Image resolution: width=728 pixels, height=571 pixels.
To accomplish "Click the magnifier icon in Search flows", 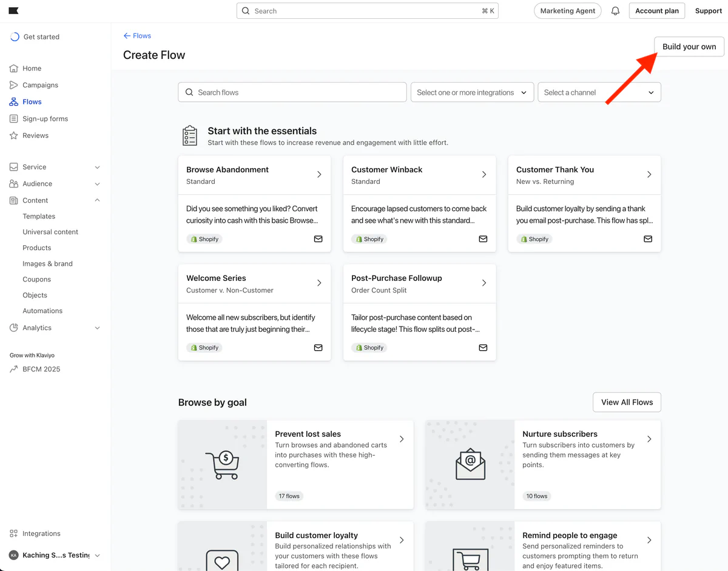I will click(189, 92).
